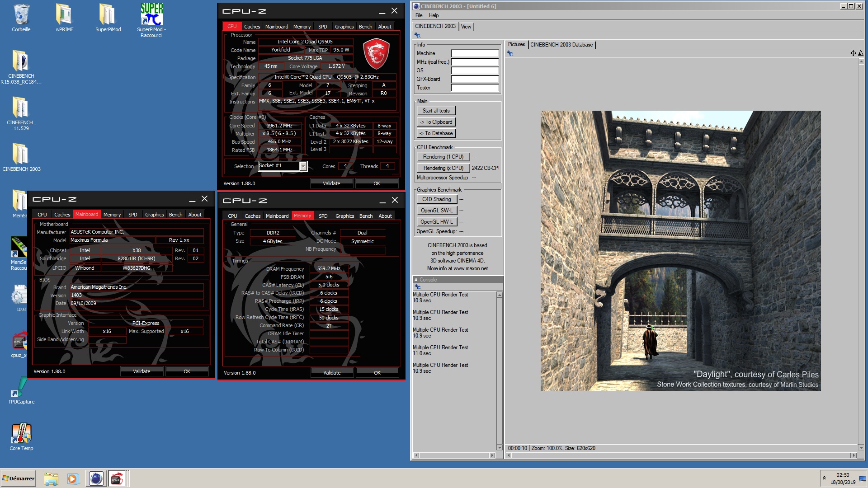Run the Rendering (1 CPU) benchmark

tap(443, 157)
